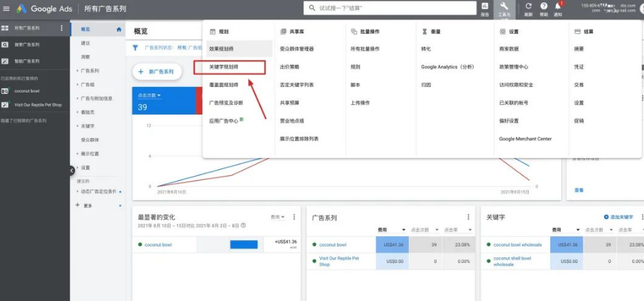The width and height of the screenshot is (644, 301).
Task: Click the filter funnel icon
Action: (x=135, y=48)
